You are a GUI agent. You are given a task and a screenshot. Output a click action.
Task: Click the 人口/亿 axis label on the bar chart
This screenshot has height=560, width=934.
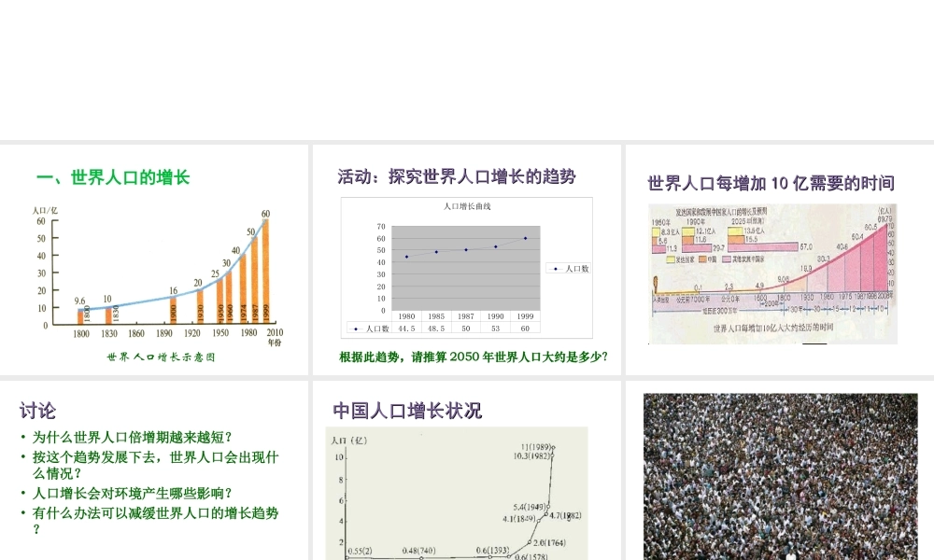pos(45,211)
